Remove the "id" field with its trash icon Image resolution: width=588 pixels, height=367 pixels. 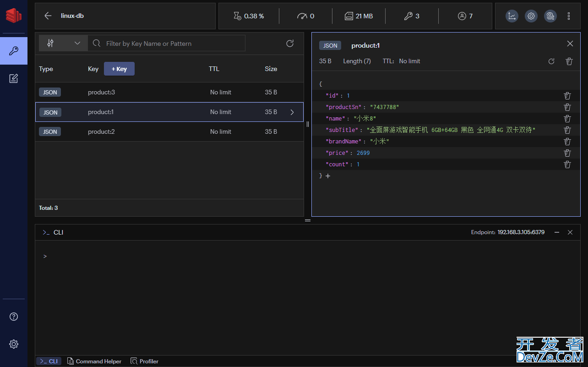tap(567, 96)
